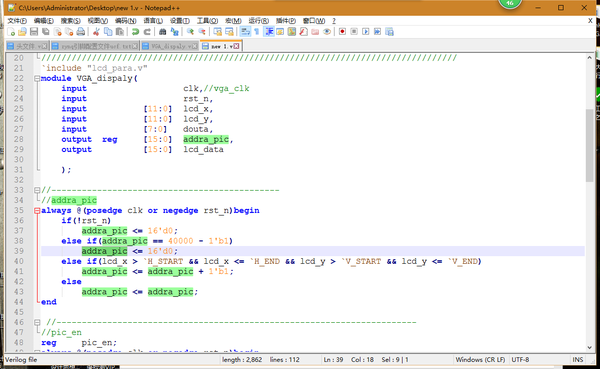
Task: Run macro multiple times icon
Action: [x=378, y=32]
